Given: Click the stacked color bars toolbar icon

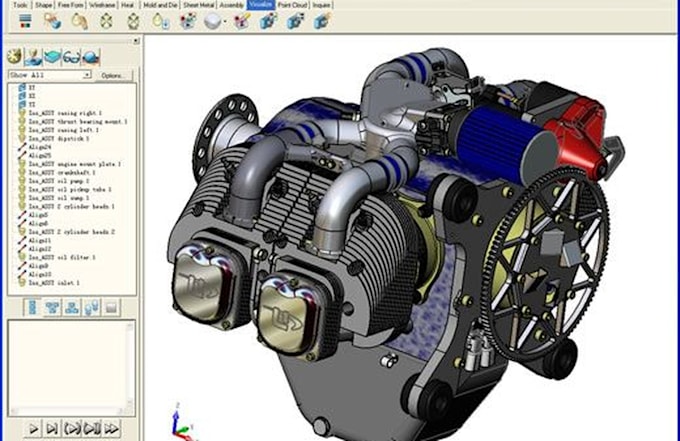Looking at the screenshot, I should (26, 20).
